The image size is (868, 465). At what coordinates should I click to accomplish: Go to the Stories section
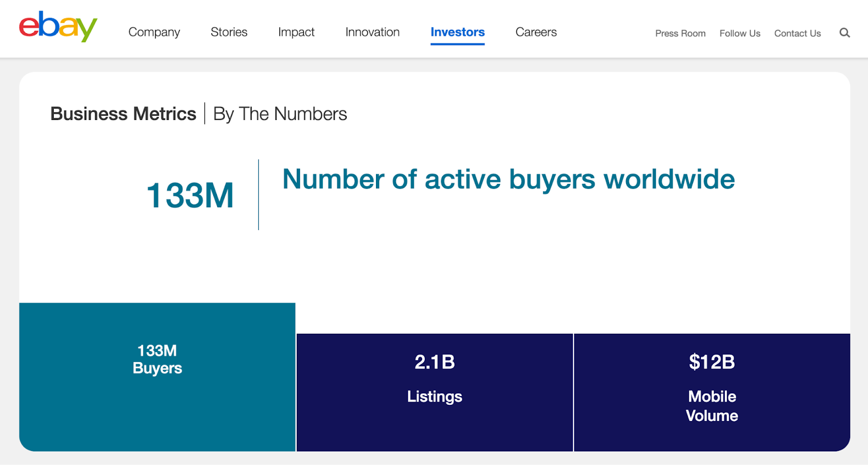[229, 33]
